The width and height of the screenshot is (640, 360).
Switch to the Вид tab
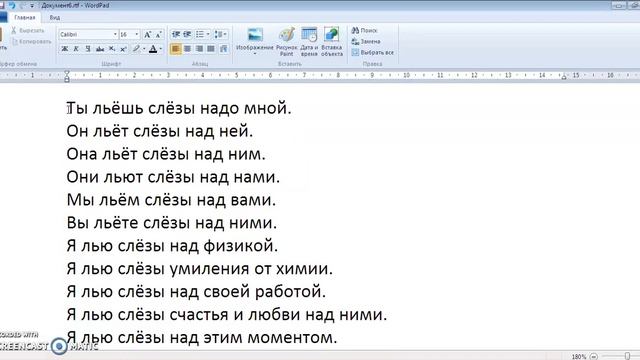click(x=55, y=18)
